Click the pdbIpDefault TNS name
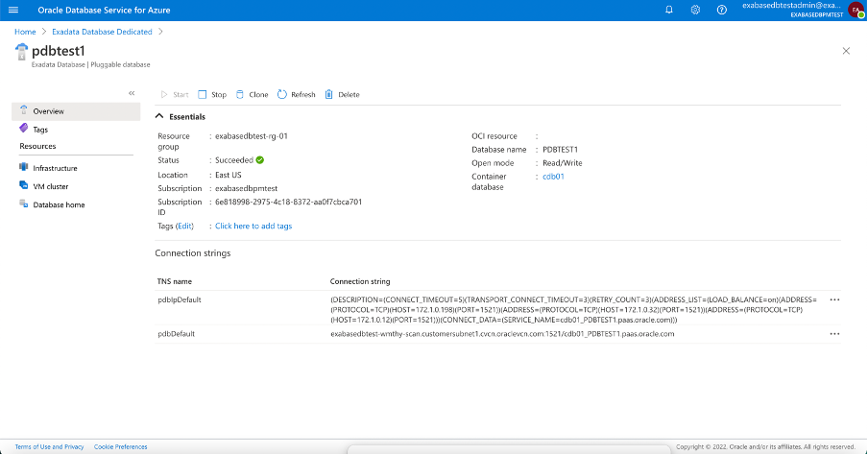This screenshot has height=455, width=868. (180, 300)
